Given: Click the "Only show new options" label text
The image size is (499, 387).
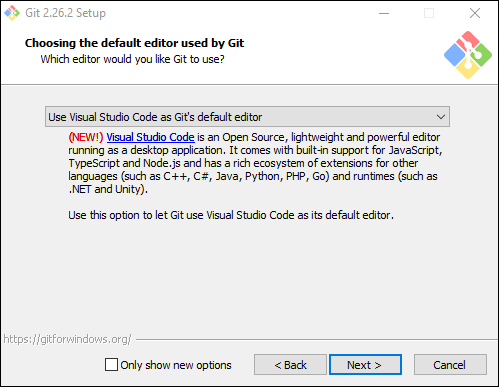Looking at the screenshot, I should pos(176,365).
